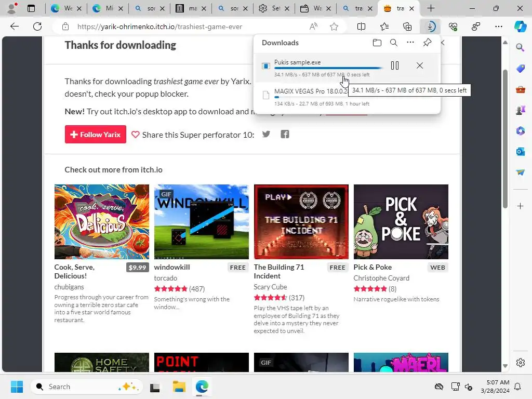This screenshot has width=532, height=399.
Task: Click the Pukis sample.exe progress bar
Action: (328, 68)
